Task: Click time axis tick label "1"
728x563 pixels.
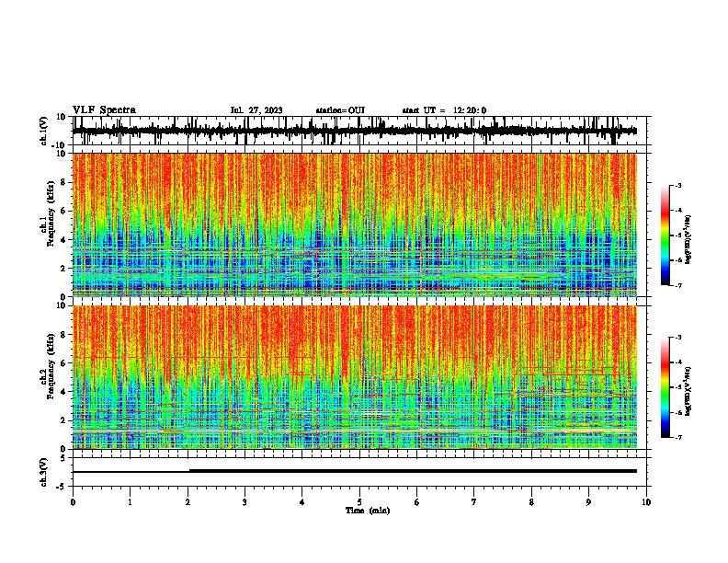Action: tap(130, 502)
